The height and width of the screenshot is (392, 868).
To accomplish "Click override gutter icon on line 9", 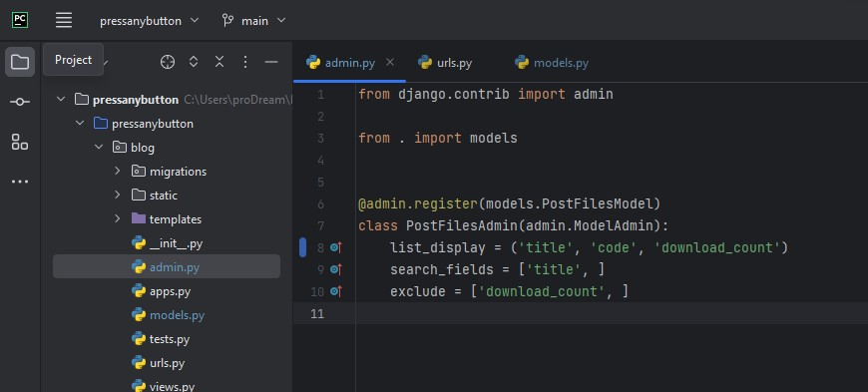I will tap(336, 269).
